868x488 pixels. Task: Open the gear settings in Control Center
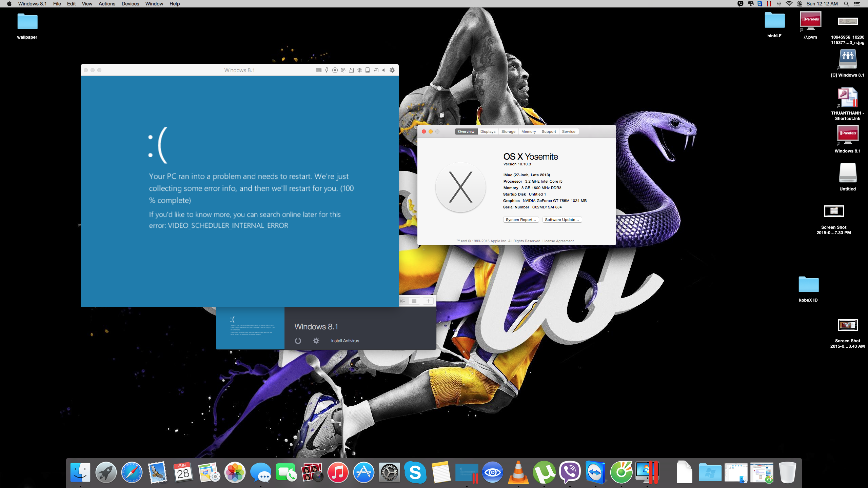(316, 341)
